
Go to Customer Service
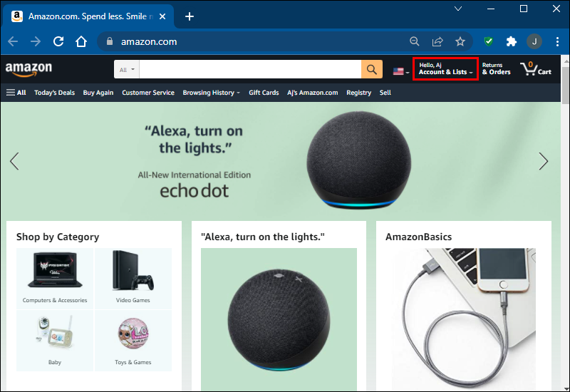pos(148,93)
